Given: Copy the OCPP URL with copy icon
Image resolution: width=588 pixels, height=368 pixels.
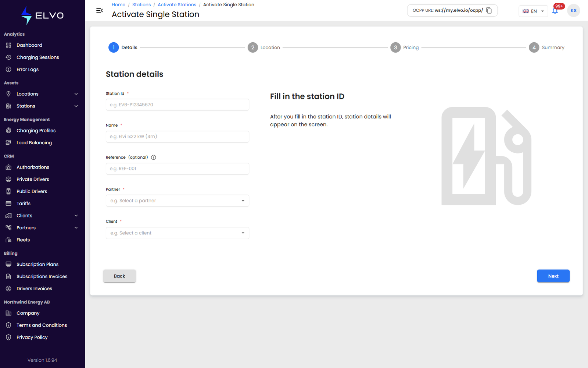Looking at the screenshot, I should tap(489, 10).
